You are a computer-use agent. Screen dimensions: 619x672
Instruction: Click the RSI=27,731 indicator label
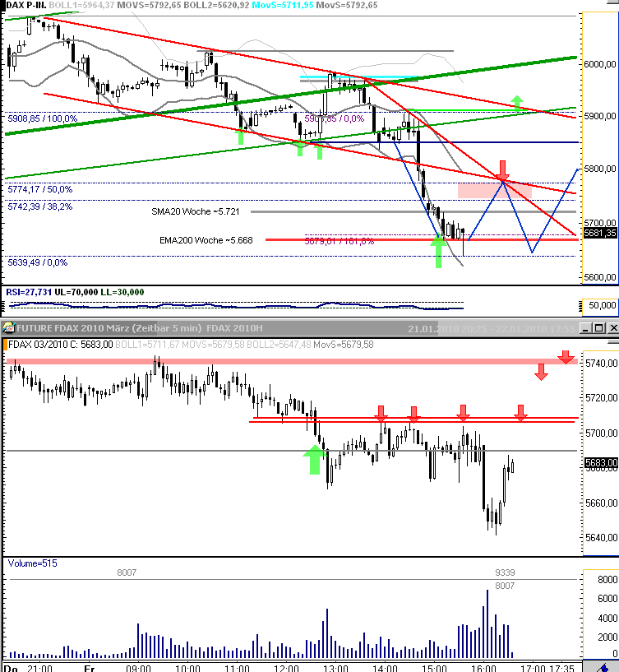pyautogui.click(x=29, y=292)
